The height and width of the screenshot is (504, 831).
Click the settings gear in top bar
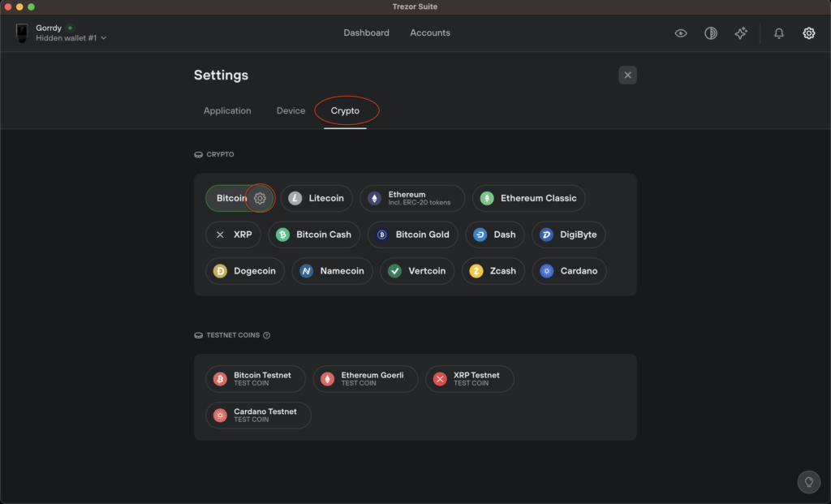coord(809,33)
